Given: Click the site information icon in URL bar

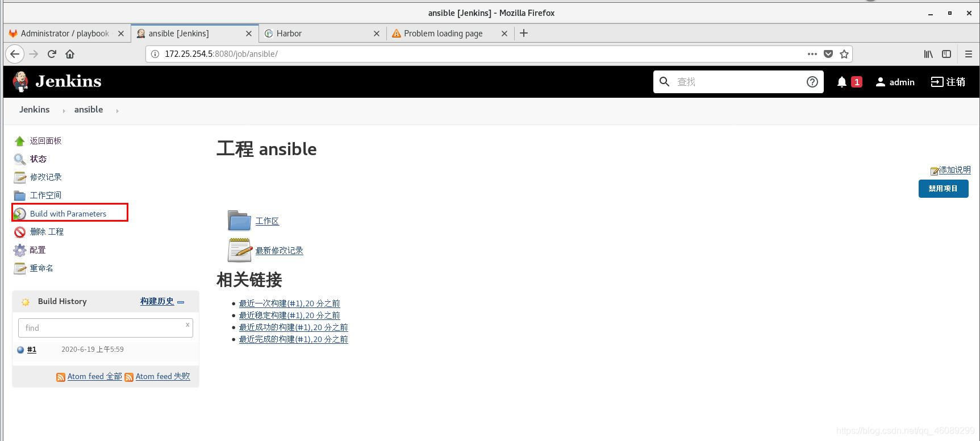Looking at the screenshot, I should 155,54.
